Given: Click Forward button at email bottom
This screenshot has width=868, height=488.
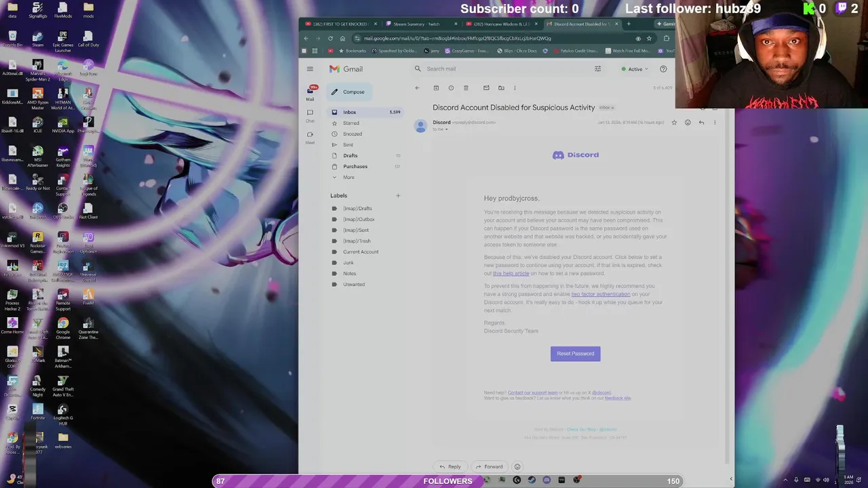Looking at the screenshot, I should [489, 466].
